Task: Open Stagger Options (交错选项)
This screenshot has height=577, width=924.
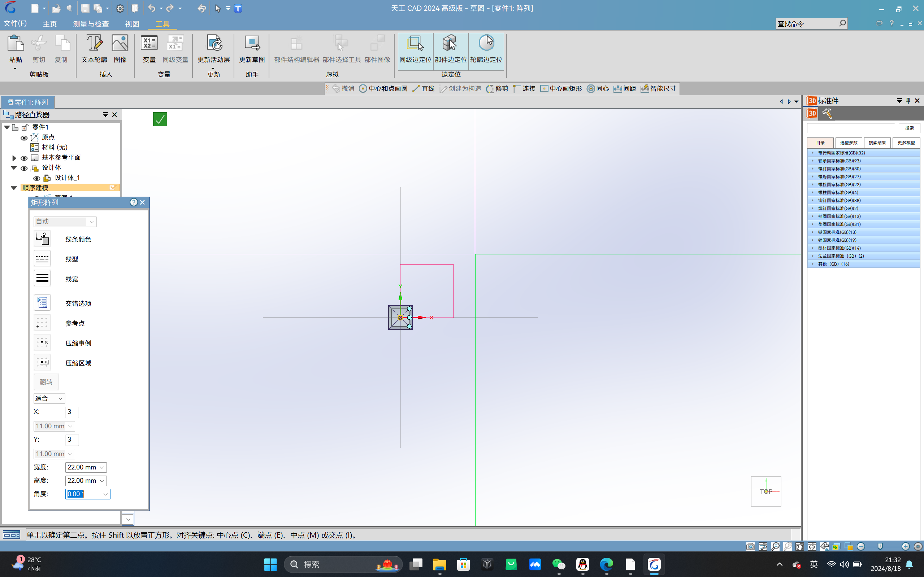Action: click(x=42, y=303)
